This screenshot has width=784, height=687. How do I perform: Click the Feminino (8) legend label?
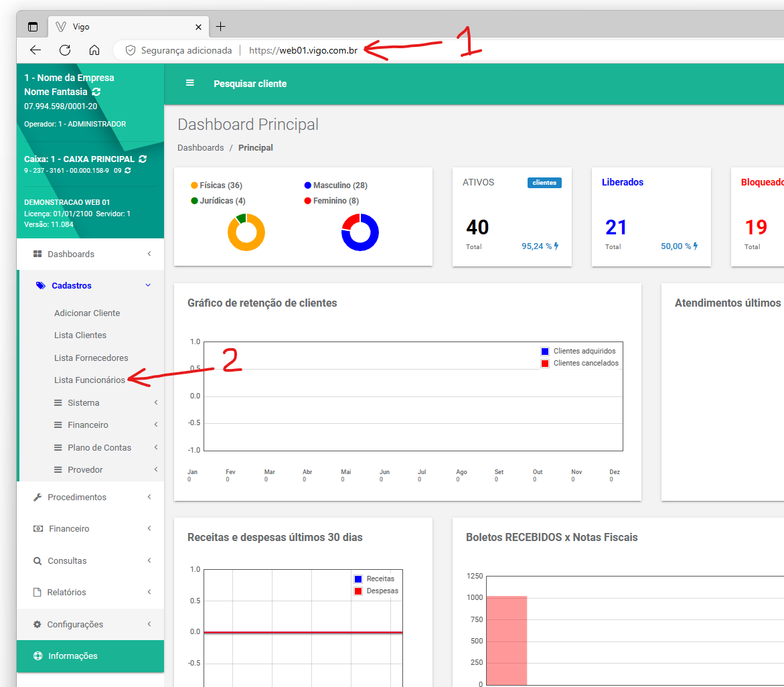pos(336,200)
